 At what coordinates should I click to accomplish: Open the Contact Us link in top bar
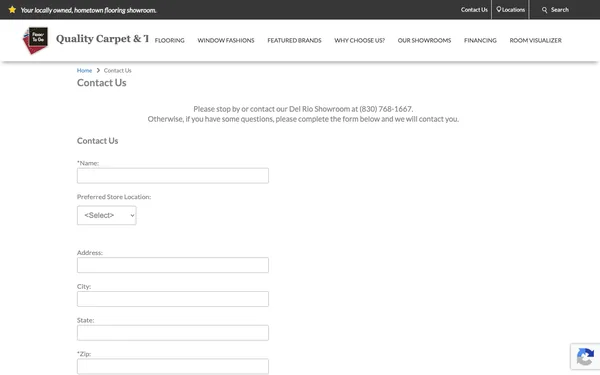click(474, 10)
